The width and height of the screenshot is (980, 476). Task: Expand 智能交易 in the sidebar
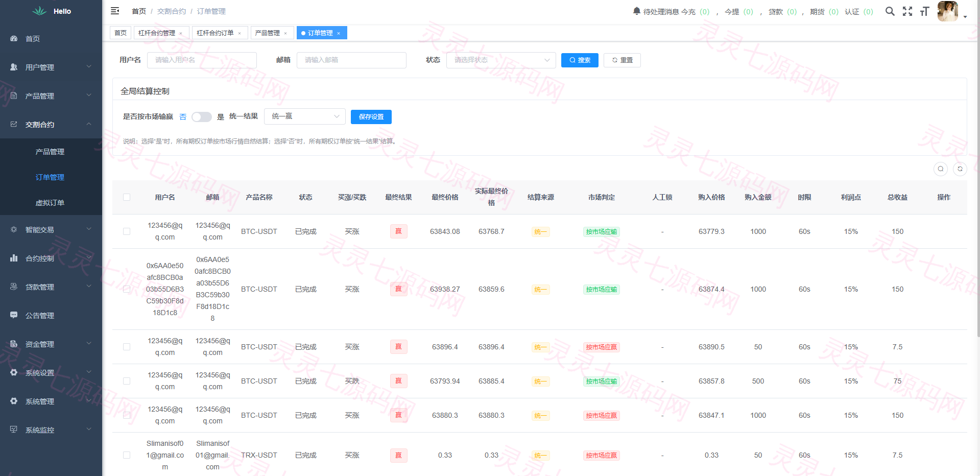tap(51, 230)
